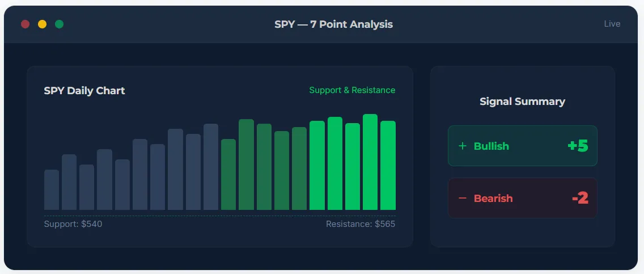Click the +5 bullish score
The height and width of the screenshot is (274, 644).
pos(578,146)
